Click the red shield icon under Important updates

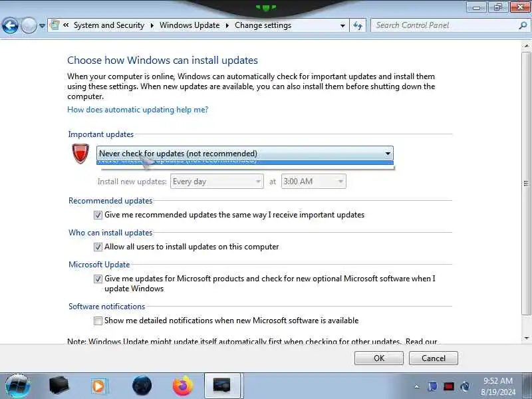[80, 154]
